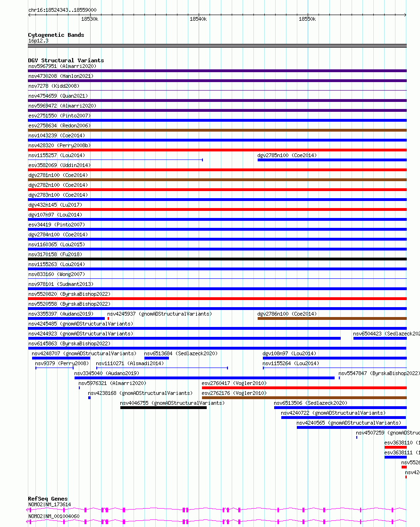Viewport: 420px width, 527px height.
Task: Click nsv1110271 (Alsmadi2014) label
Action: pos(130,364)
